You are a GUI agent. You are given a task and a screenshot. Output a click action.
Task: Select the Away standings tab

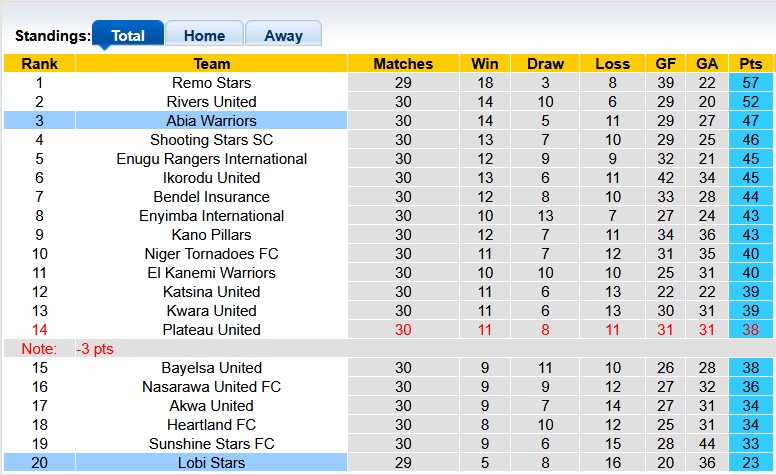click(x=283, y=36)
